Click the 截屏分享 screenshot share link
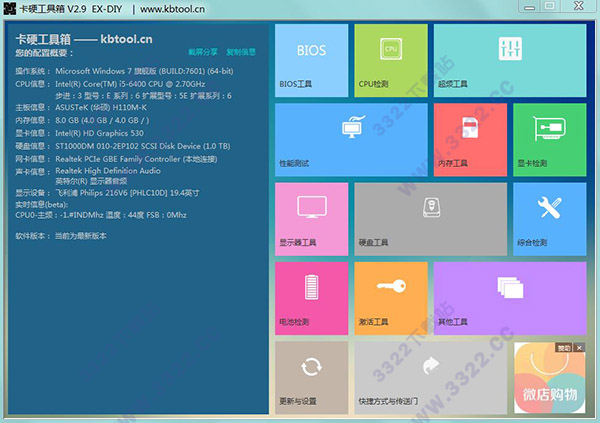This screenshot has height=423, width=600. click(203, 52)
